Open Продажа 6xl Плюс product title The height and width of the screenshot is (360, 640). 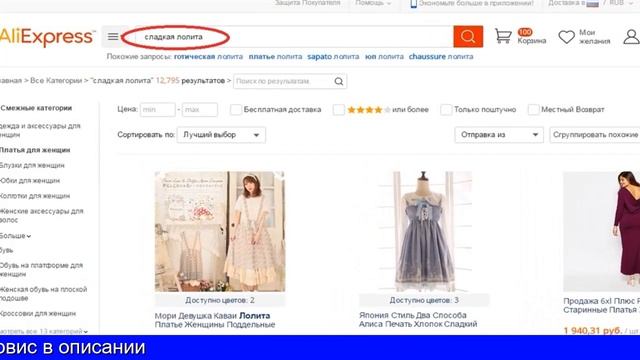pos(602,305)
